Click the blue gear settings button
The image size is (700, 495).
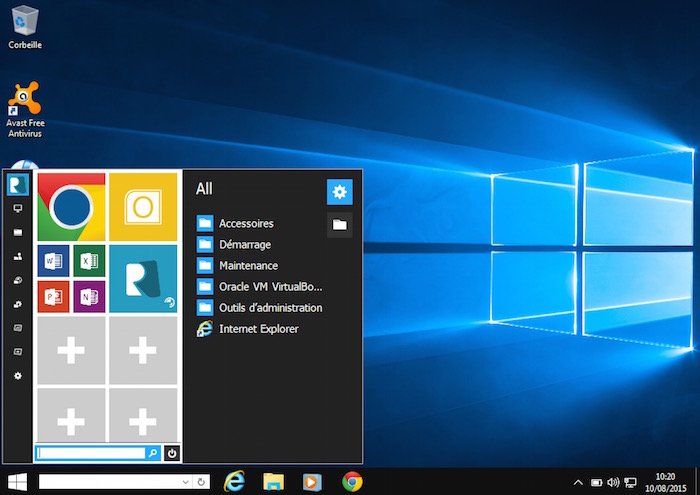click(339, 192)
